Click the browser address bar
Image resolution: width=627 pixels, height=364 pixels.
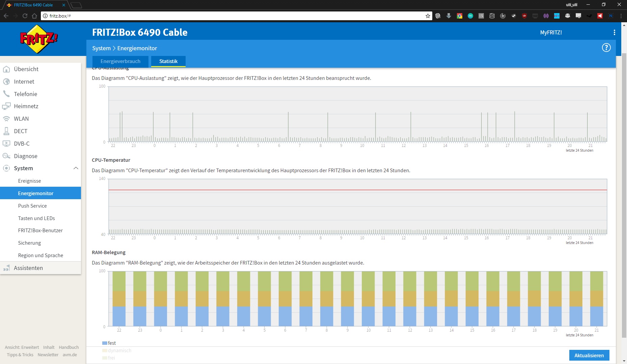tap(236, 16)
